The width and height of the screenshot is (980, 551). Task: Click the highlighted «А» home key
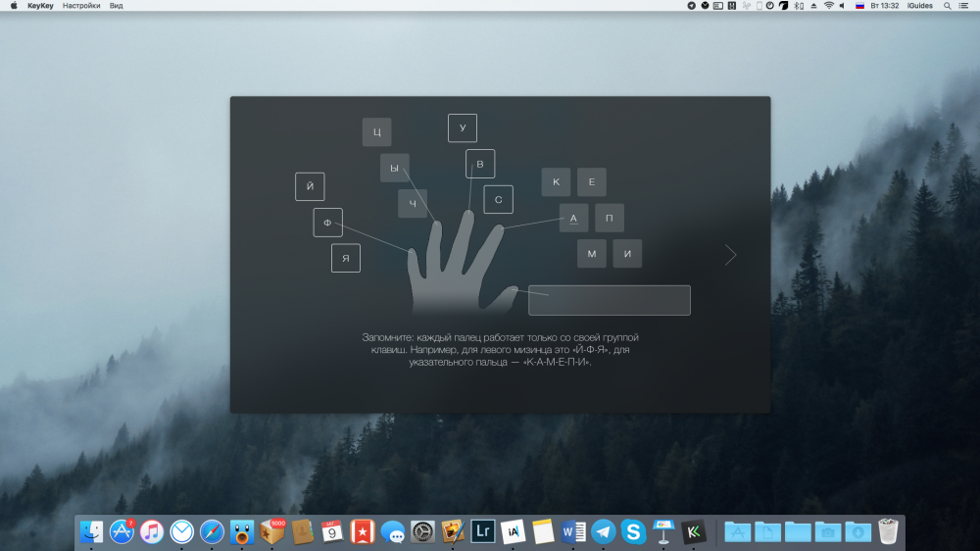tap(573, 218)
